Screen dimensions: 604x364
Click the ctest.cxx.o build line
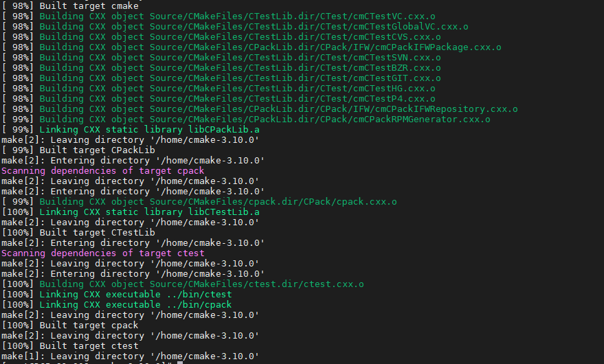201,284
